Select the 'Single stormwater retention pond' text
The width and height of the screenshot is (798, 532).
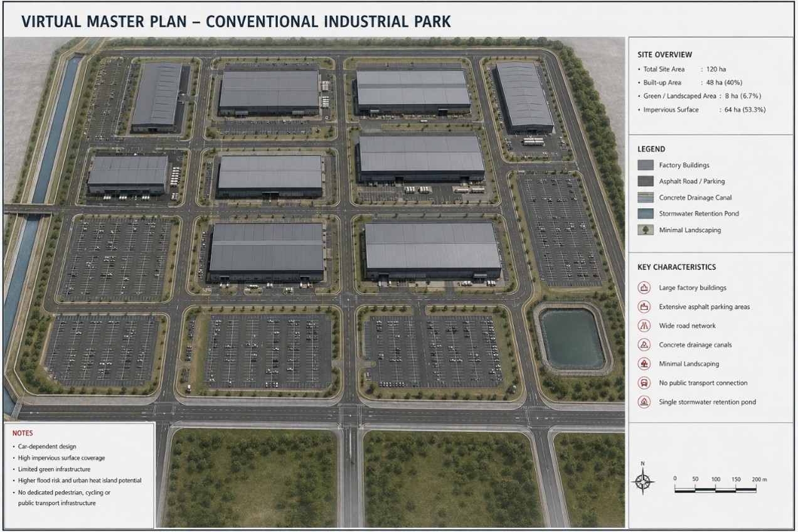[x=708, y=402]
